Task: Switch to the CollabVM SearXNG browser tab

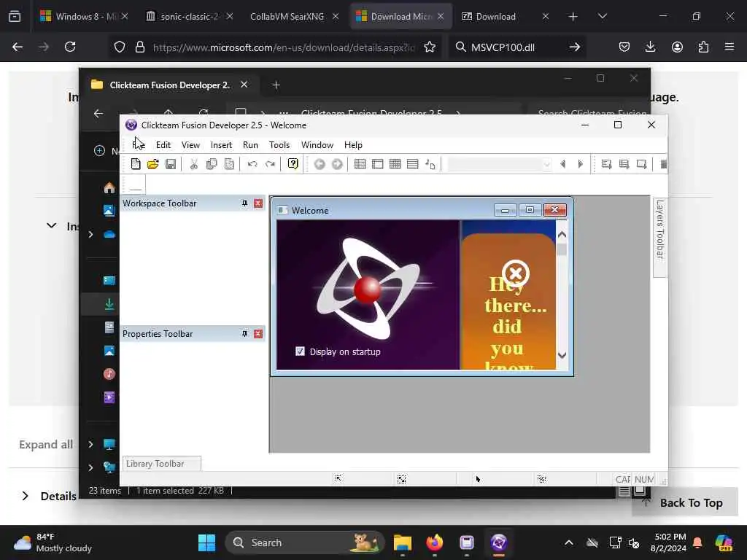Action: tap(295, 16)
